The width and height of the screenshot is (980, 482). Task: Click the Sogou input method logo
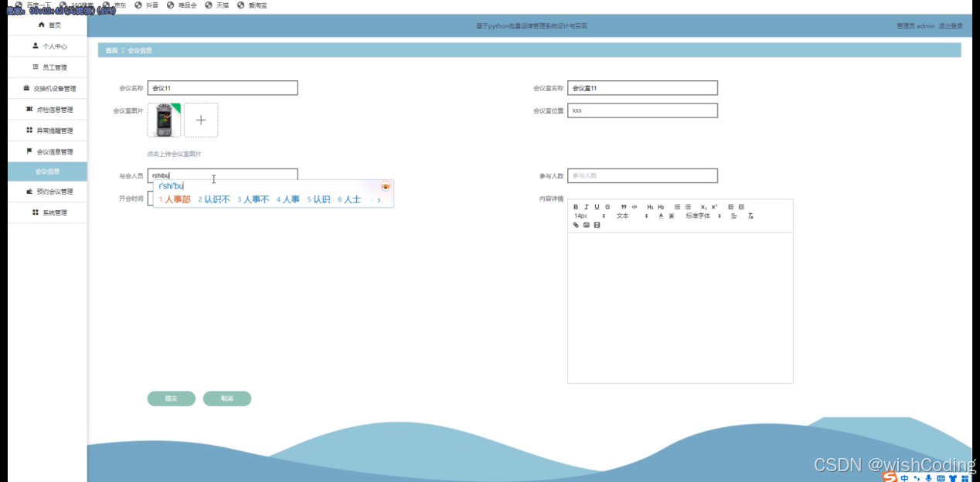coord(890,477)
